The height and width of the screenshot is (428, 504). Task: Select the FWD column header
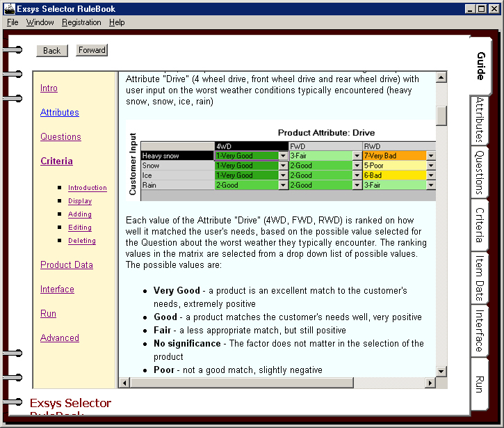pyautogui.click(x=325, y=146)
